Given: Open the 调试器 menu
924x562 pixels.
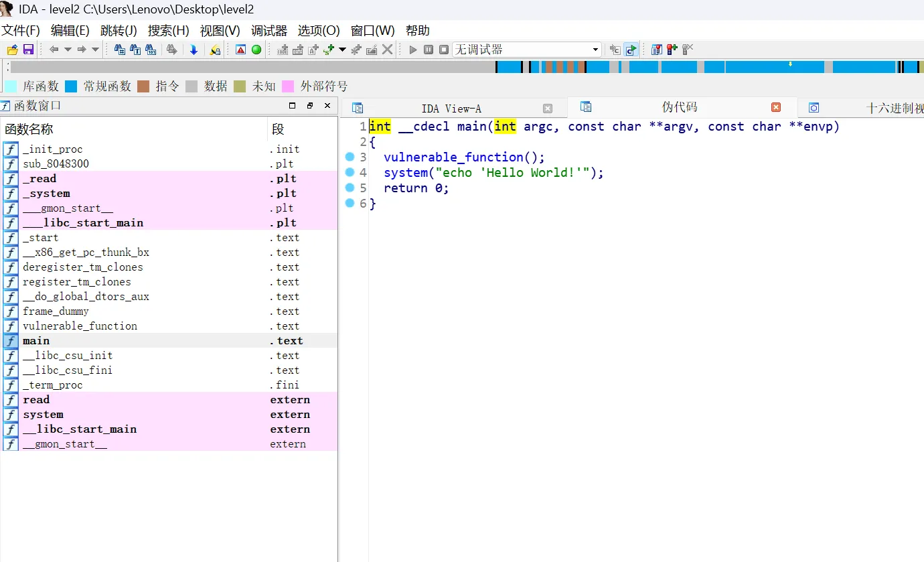Looking at the screenshot, I should pyautogui.click(x=269, y=31).
